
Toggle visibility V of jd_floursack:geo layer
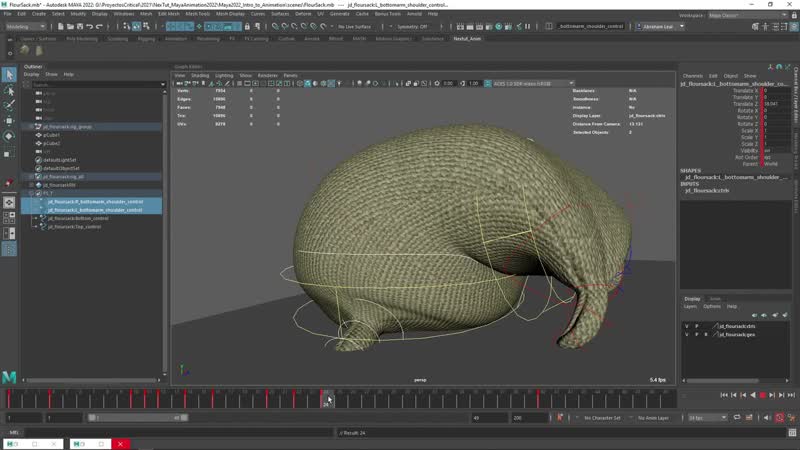coord(687,335)
